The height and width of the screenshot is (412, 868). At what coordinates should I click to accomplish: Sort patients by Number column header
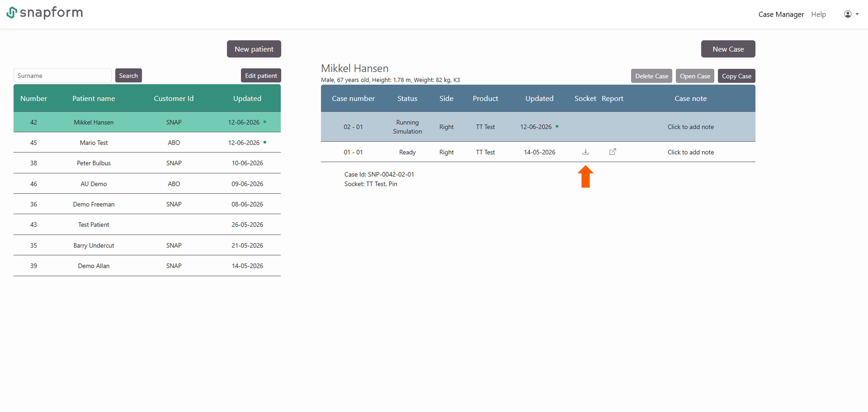click(33, 98)
